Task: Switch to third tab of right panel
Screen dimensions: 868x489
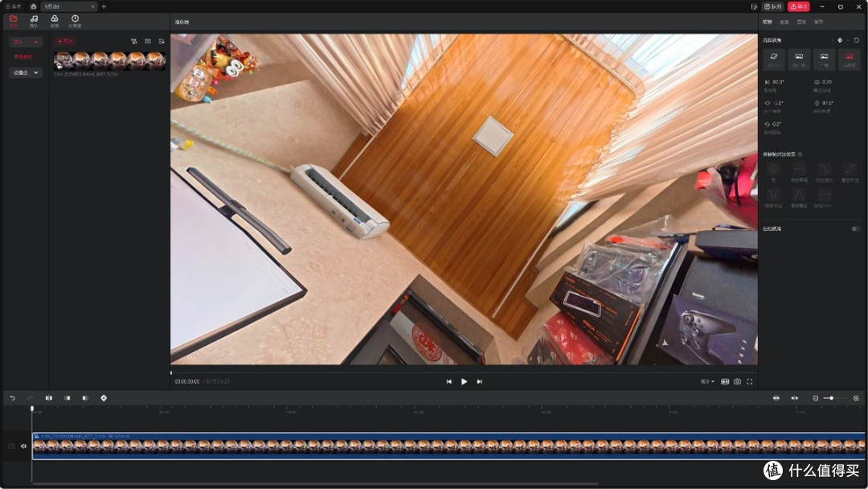Action: 801,23
